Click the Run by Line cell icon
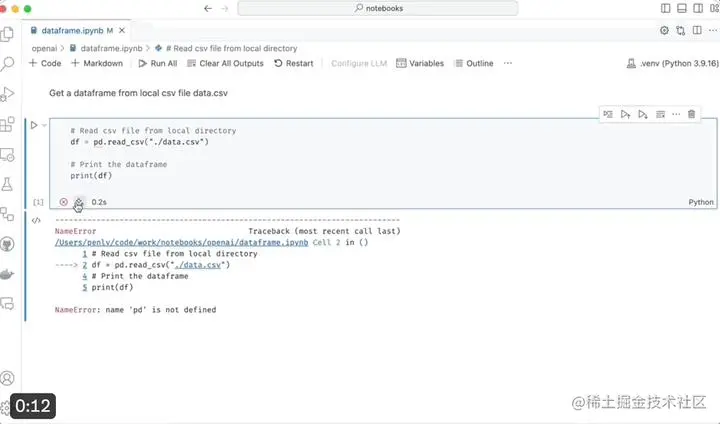720x424 pixels. click(608, 114)
